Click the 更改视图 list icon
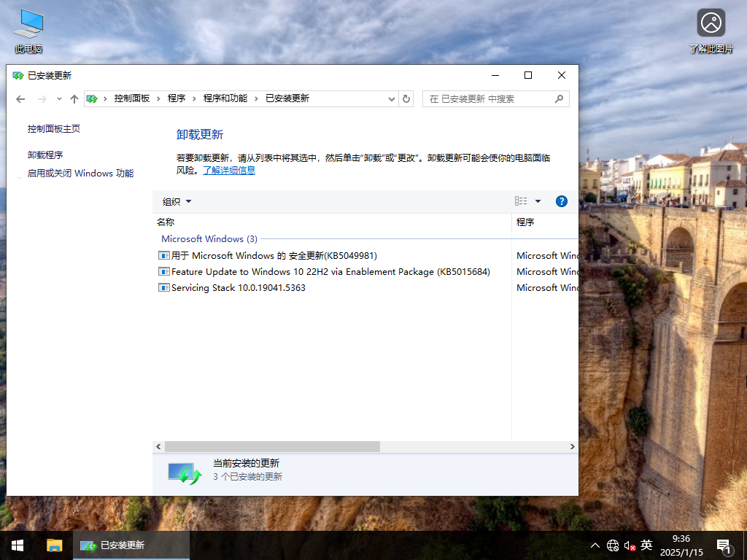747x560 pixels. (x=520, y=201)
